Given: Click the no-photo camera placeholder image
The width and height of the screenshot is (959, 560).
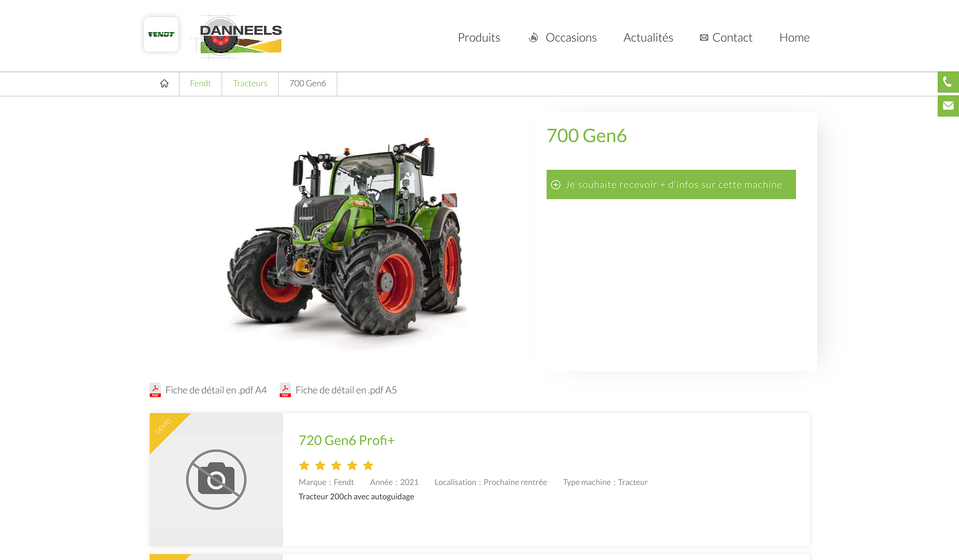Looking at the screenshot, I should pos(216,479).
